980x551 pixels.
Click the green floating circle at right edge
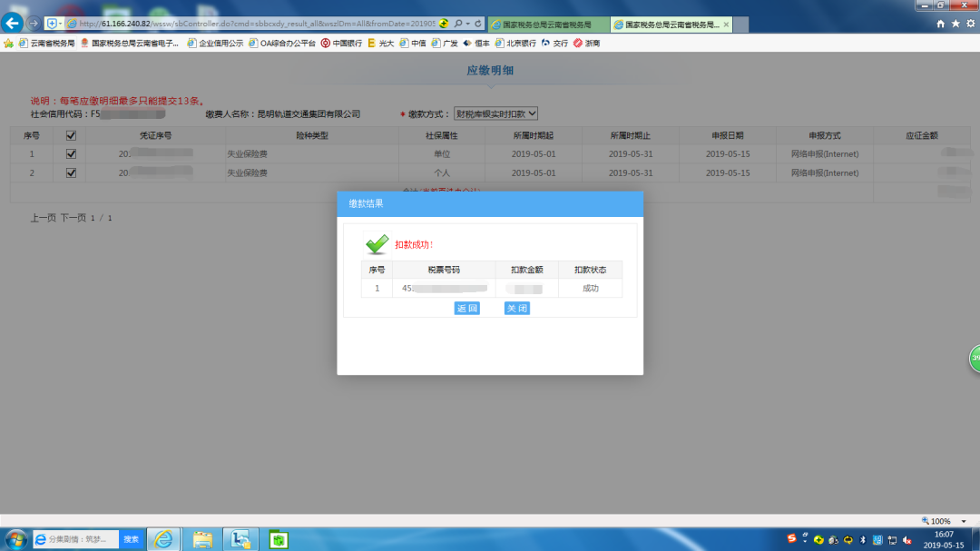pyautogui.click(x=975, y=359)
